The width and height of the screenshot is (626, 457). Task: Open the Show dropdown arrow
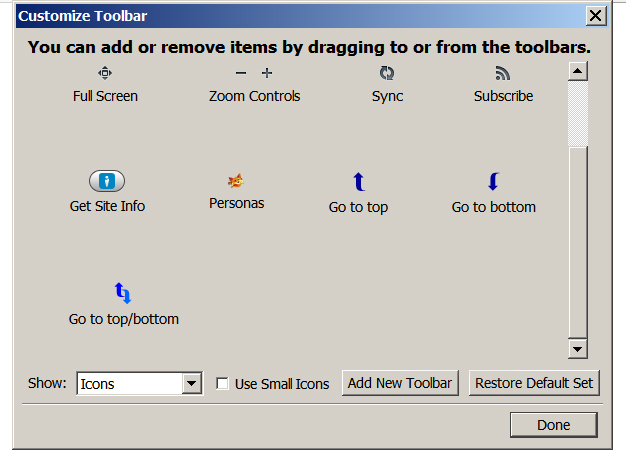192,383
